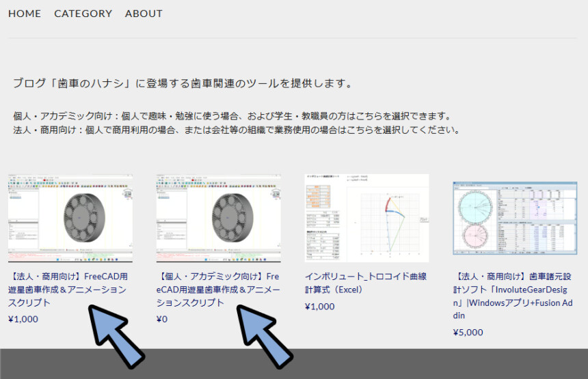
Task: Go to the HOME page
Action: [25, 14]
